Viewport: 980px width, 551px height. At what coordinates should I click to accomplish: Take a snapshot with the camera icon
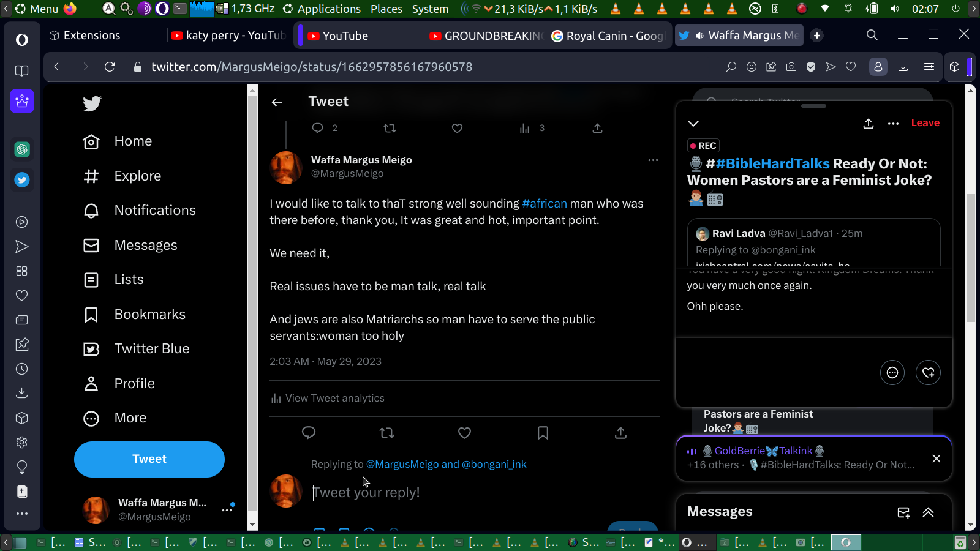click(x=791, y=67)
